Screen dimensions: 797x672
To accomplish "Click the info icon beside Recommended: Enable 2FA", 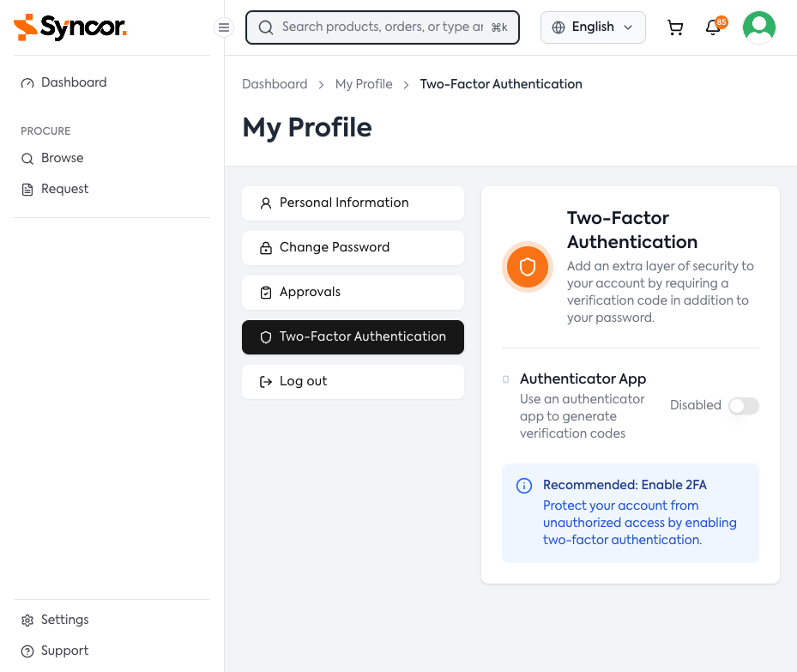I will 524,485.
